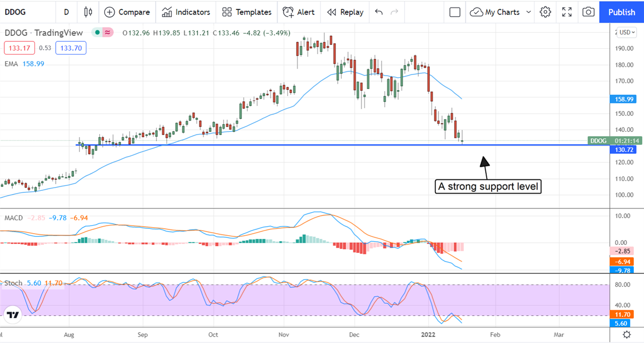This screenshot has height=343, width=644.
Task: Open time axis settings gear icon
Action: point(626,334)
